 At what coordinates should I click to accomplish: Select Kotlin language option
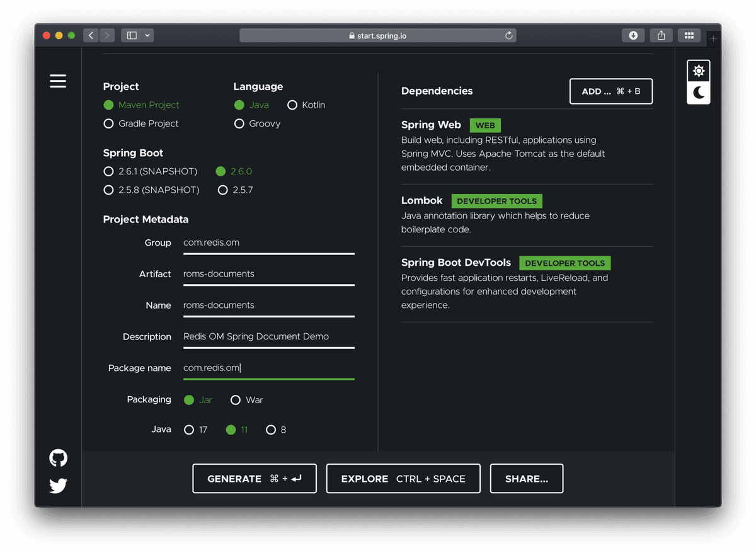(x=292, y=105)
